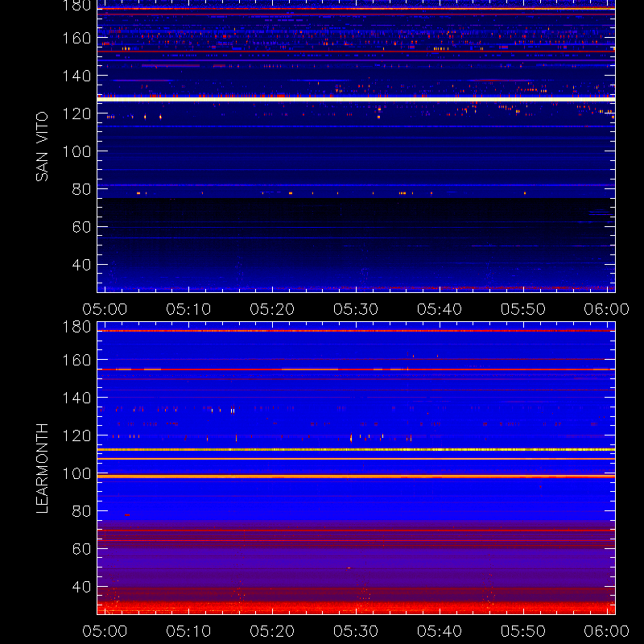Click frequency label 140 on San Vito axis
Image resolution: width=644 pixels, height=644 pixels.
point(76,76)
